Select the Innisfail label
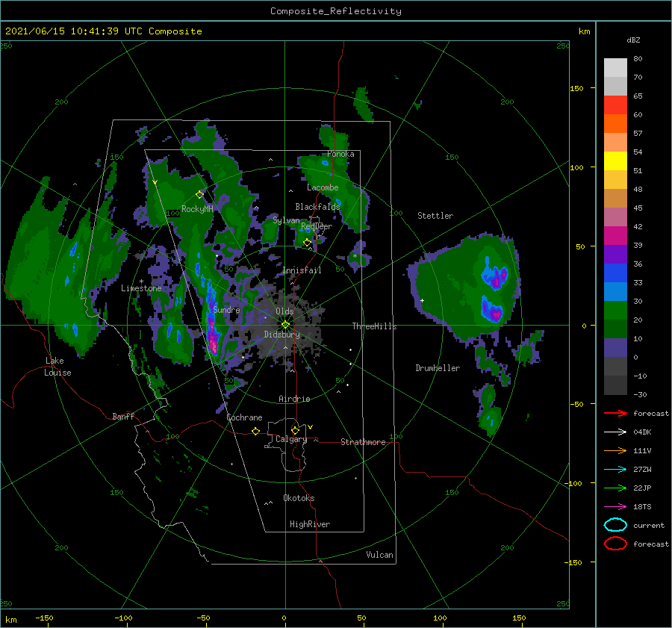 pyautogui.click(x=302, y=270)
